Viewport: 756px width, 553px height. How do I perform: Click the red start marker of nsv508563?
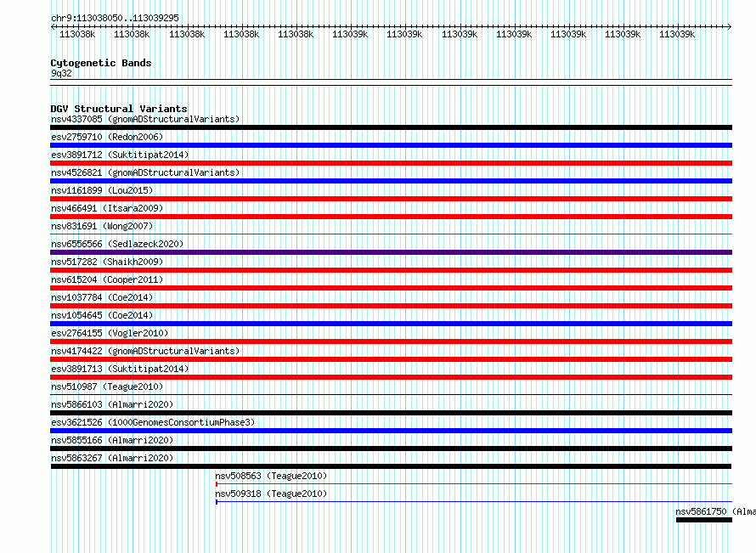point(217,484)
